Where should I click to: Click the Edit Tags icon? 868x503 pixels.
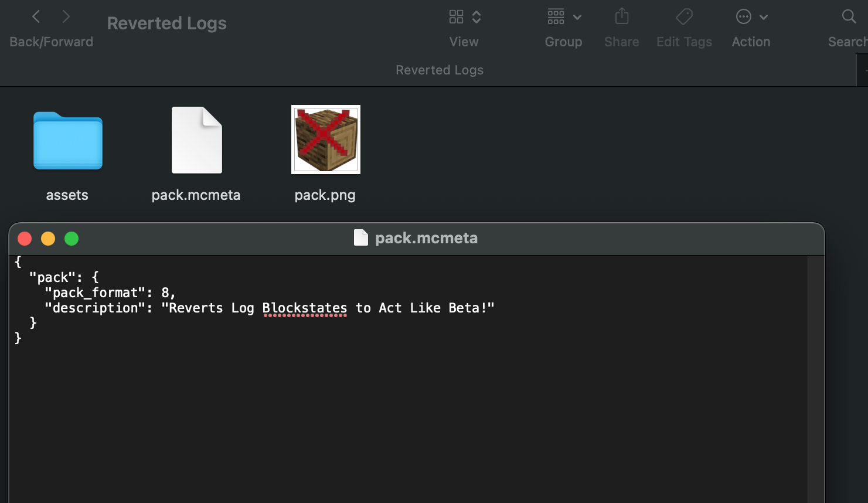pyautogui.click(x=684, y=16)
